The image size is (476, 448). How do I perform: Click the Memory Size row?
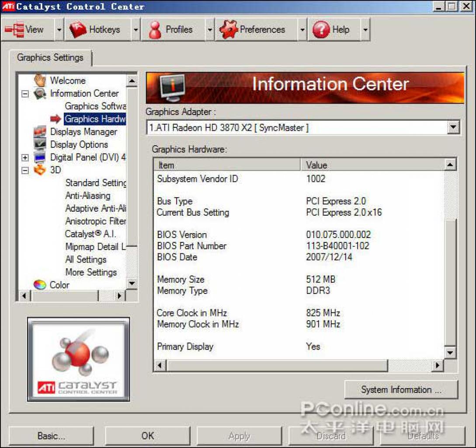pos(299,279)
